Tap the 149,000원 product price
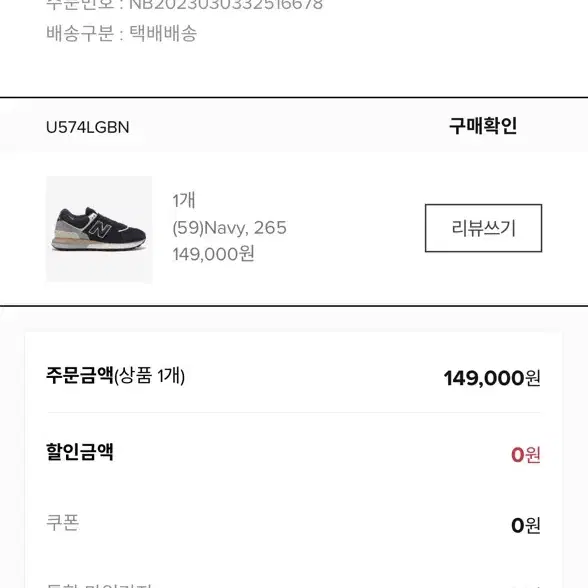Viewport: 588px width, 588px height. tap(213, 254)
